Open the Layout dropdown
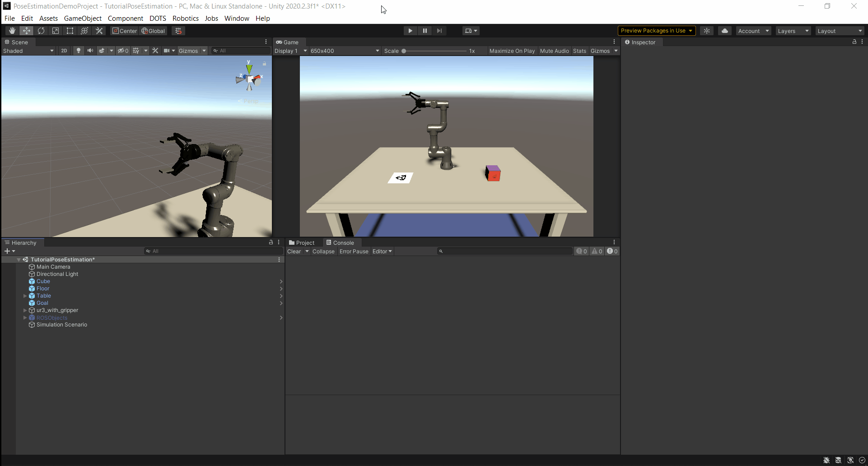Viewport: 868px width, 466px height. tap(840, 31)
